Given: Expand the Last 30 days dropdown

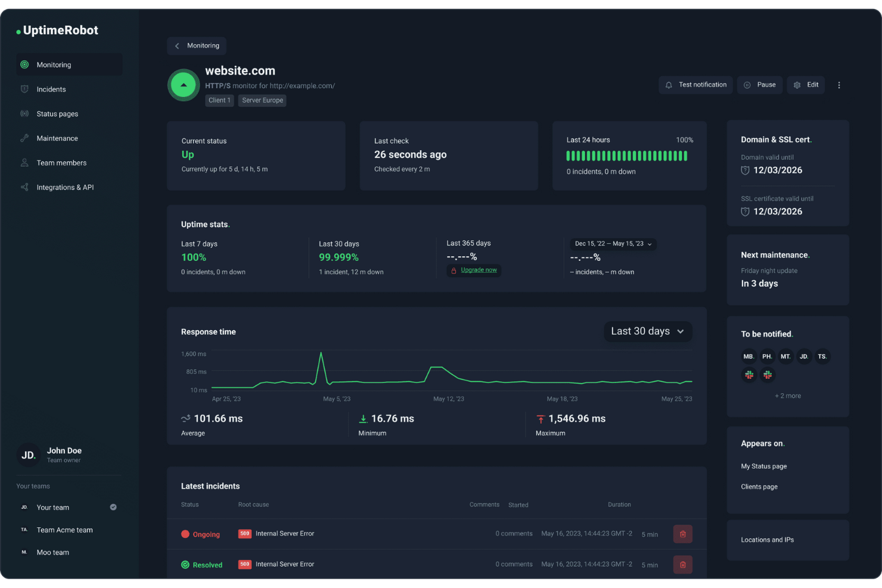Looking at the screenshot, I should click(x=648, y=331).
